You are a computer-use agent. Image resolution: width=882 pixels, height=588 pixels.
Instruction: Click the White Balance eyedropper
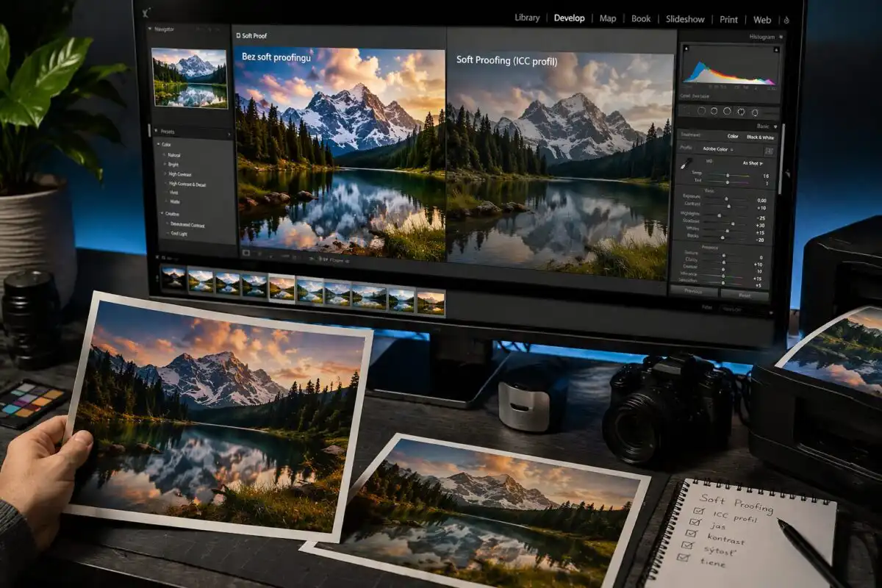pos(686,163)
